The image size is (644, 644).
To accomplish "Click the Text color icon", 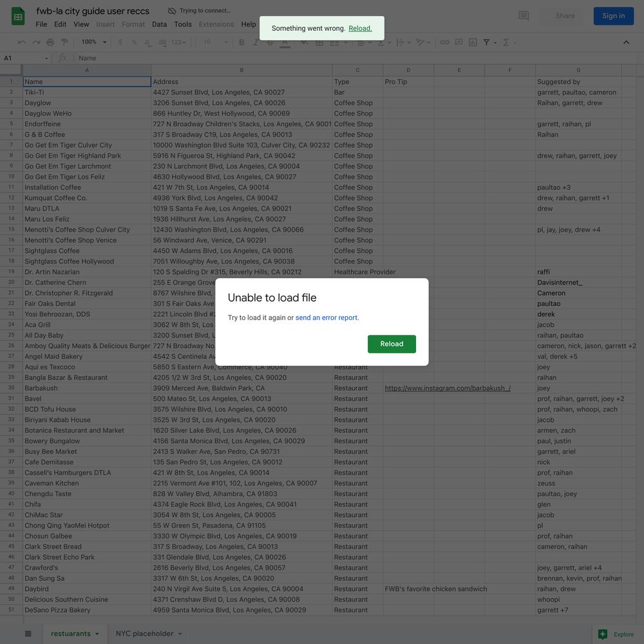I will (x=285, y=43).
